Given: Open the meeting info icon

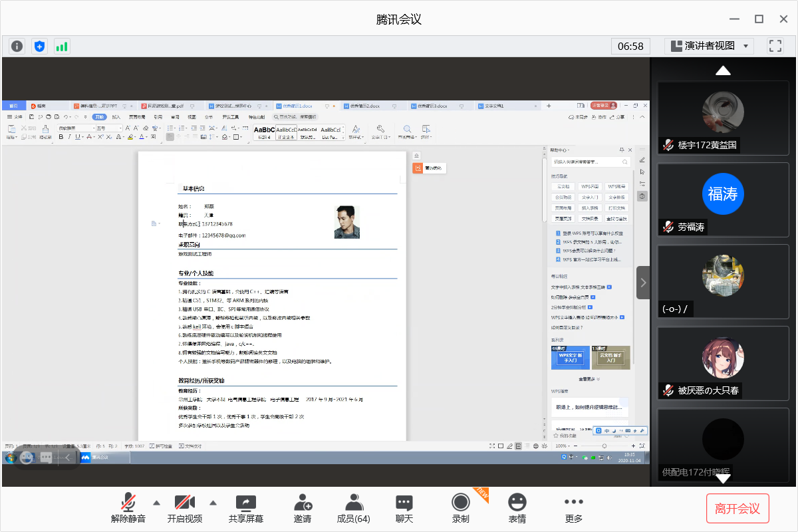Looking at the screenshot, I should pyautogui.click(x=17, y=46).
